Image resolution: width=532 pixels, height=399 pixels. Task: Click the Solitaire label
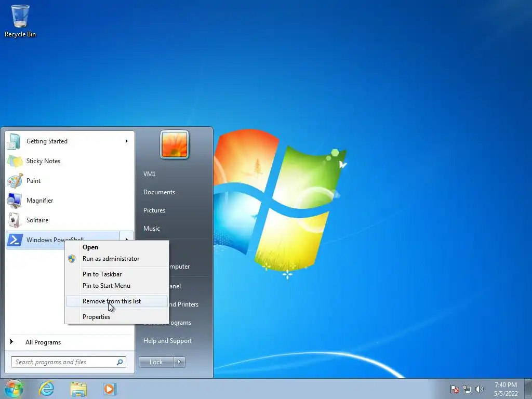click(37, 220)
